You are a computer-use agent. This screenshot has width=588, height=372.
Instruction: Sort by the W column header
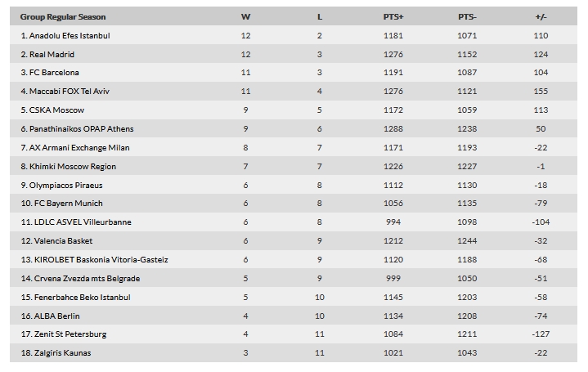click(245, 17)
